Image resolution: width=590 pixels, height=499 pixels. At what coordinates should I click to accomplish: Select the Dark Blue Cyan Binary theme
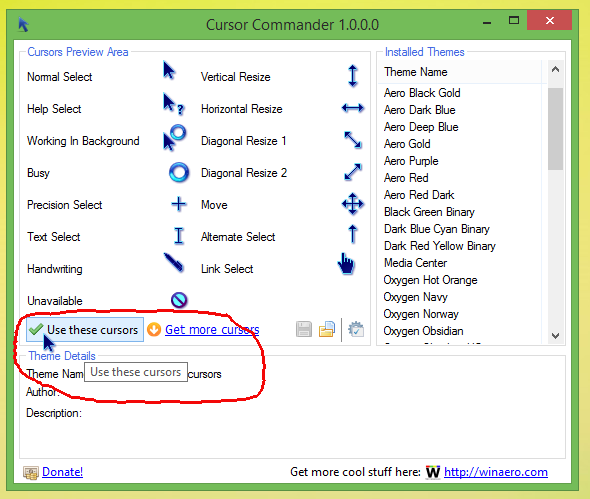[x=436, y=229]
